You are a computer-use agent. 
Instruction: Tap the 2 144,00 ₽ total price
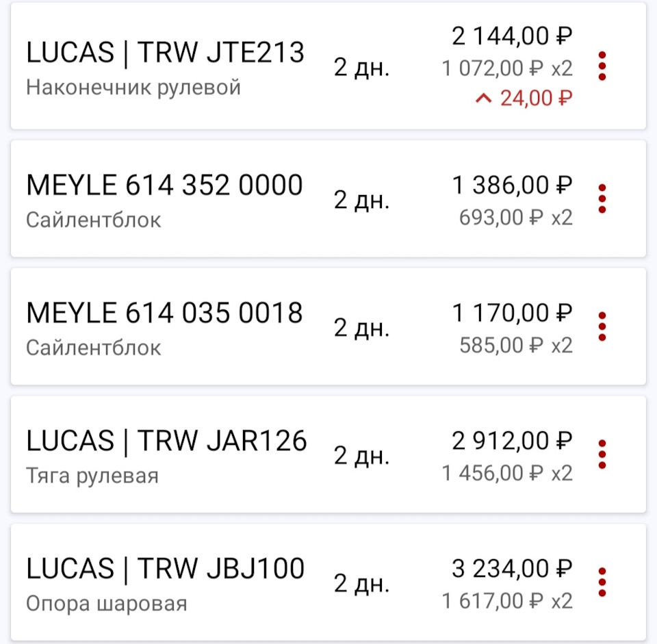click(512, 36)
